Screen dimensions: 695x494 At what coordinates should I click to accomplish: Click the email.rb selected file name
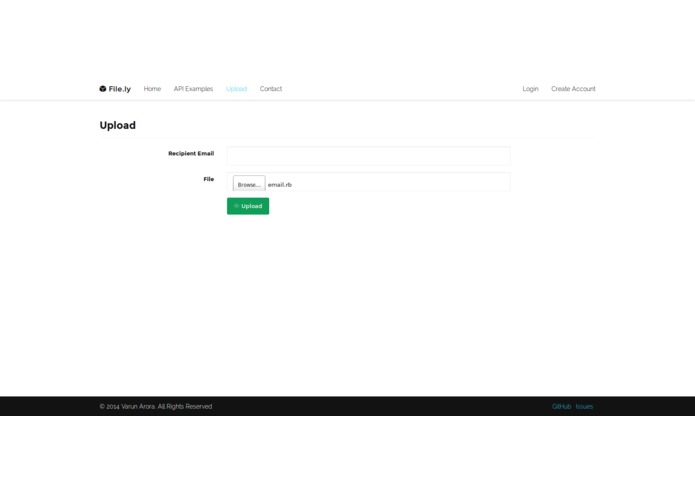point(280,185)
